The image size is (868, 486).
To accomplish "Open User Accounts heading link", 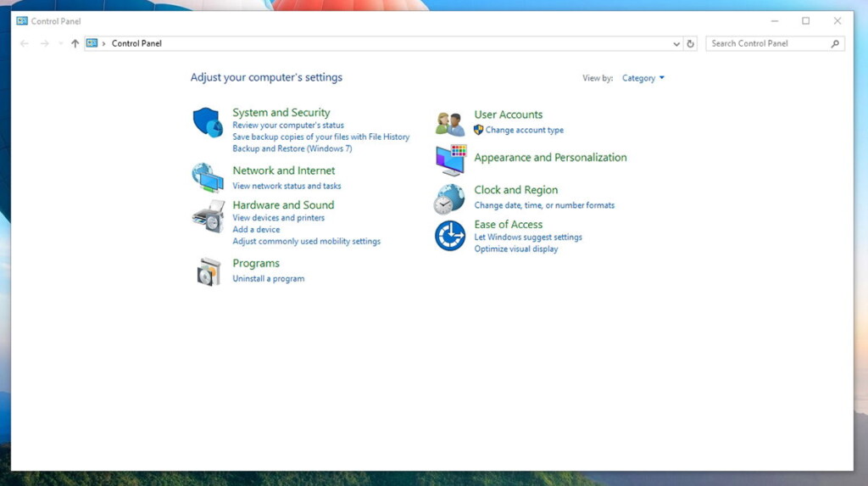I will 509,115.
